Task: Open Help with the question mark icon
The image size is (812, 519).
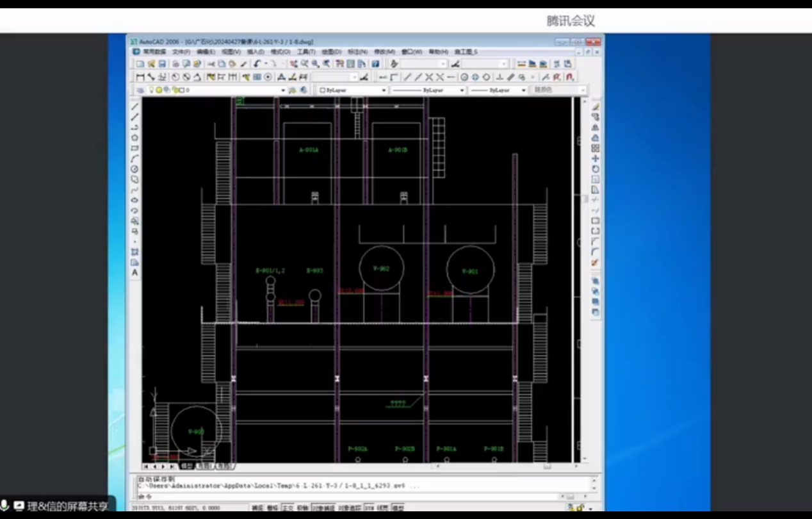Action: (x=375, y=64)
